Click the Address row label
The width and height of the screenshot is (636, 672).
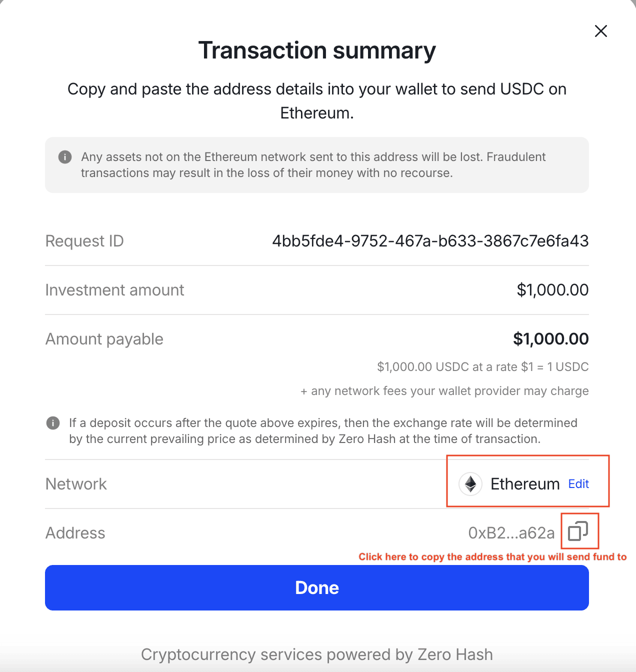(x=75, y=533)
